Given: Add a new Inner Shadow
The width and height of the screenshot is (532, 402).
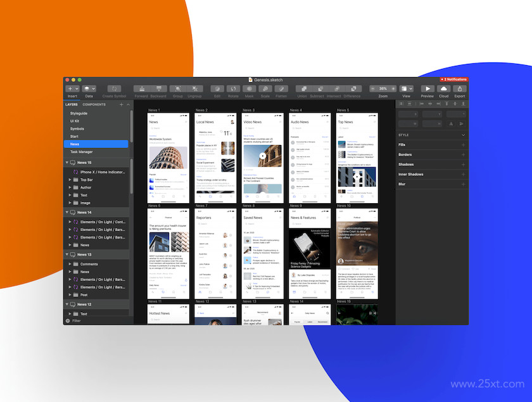Looking at the screenshot, I should coord(463,174).
